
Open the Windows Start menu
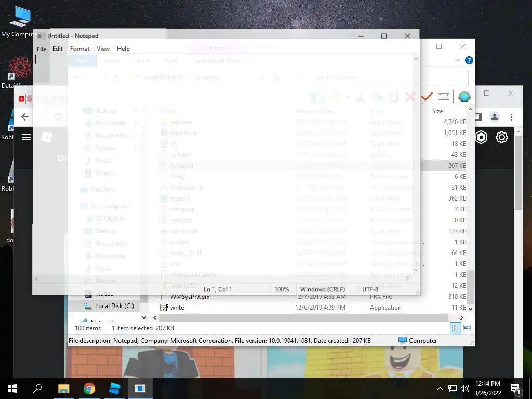12,389
